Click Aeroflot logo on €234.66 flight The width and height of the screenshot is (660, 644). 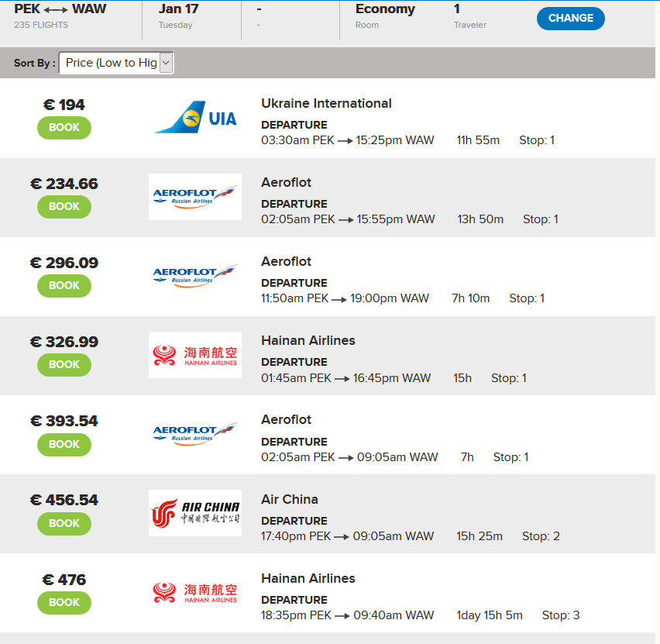195,197
